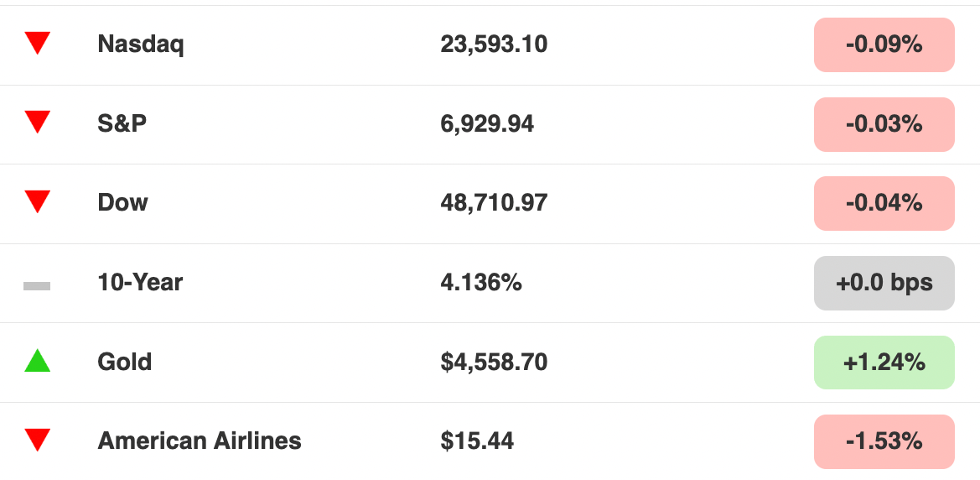980x480 pixels.
Task: Click the green +1.24% Gold badge
Action: click(x=884, y=363)
